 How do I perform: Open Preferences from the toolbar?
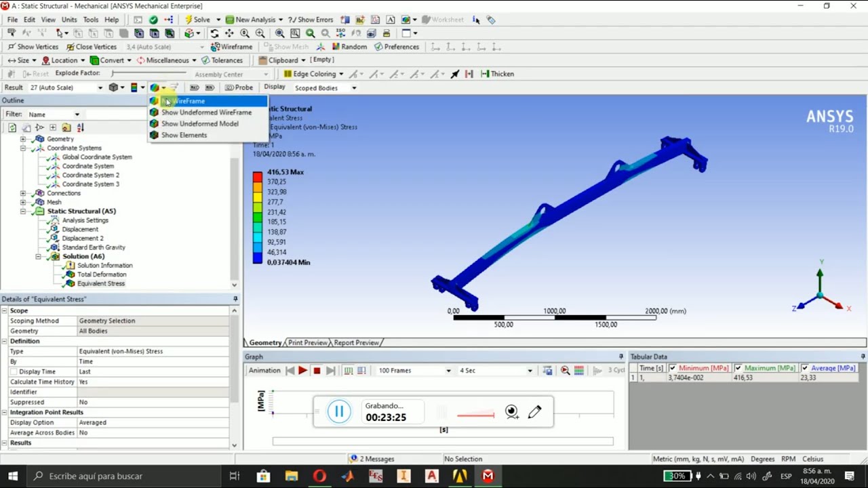397,47
